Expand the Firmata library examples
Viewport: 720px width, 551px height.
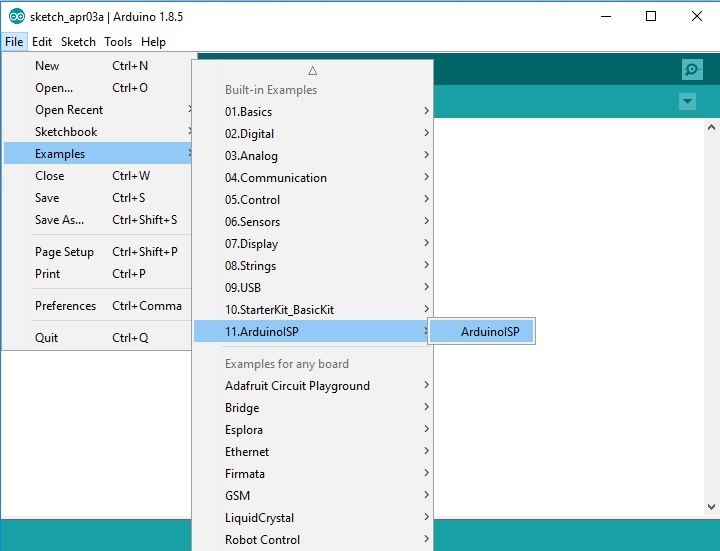[313, 474]
